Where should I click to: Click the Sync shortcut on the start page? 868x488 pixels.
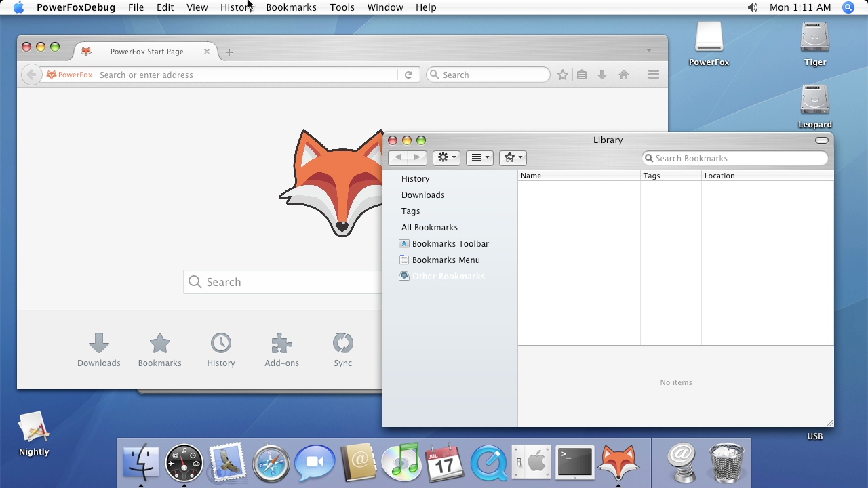click(x=343, y=350)
